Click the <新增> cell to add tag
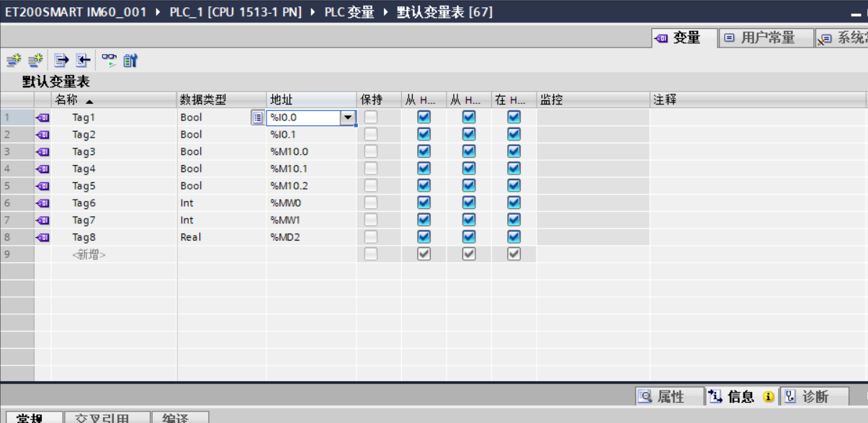 tap(89, 254)
